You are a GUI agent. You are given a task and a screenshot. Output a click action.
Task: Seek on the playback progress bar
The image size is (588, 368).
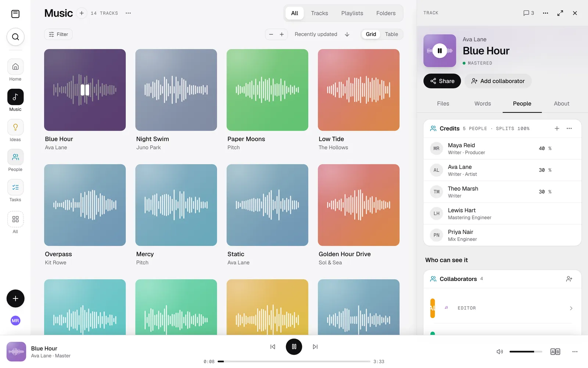294,361
